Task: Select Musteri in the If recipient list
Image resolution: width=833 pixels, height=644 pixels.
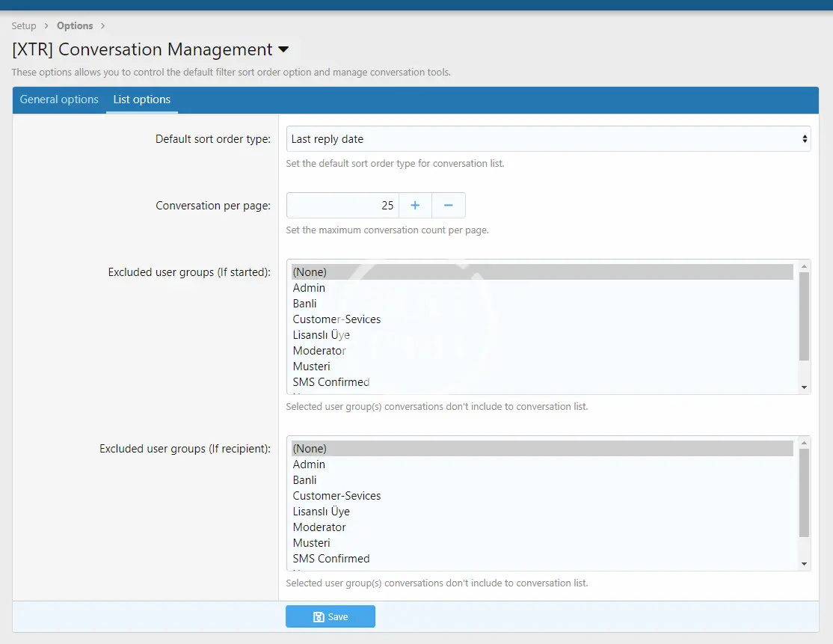Action: (x=312, y=543)
